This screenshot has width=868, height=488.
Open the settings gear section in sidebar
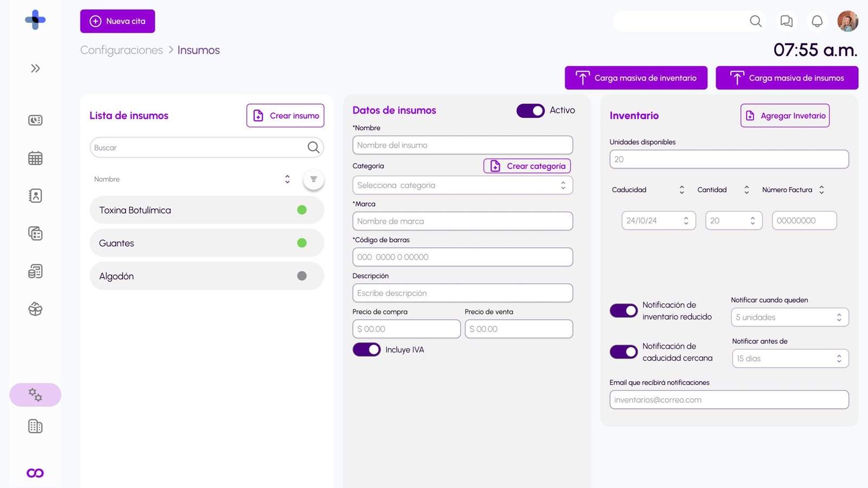pyautogui.click(x=35, y=395)
